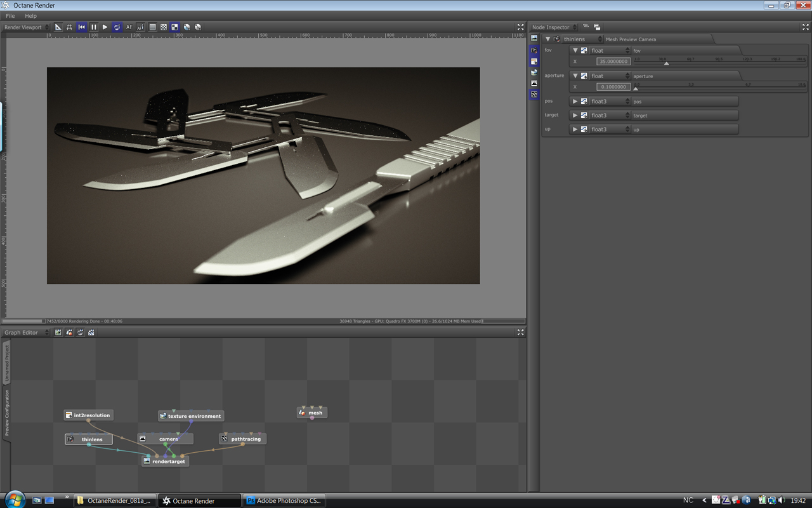812x508 pixels.
Task: Toggle the camera icon in inspector sidebar
Action: [534, 50]
